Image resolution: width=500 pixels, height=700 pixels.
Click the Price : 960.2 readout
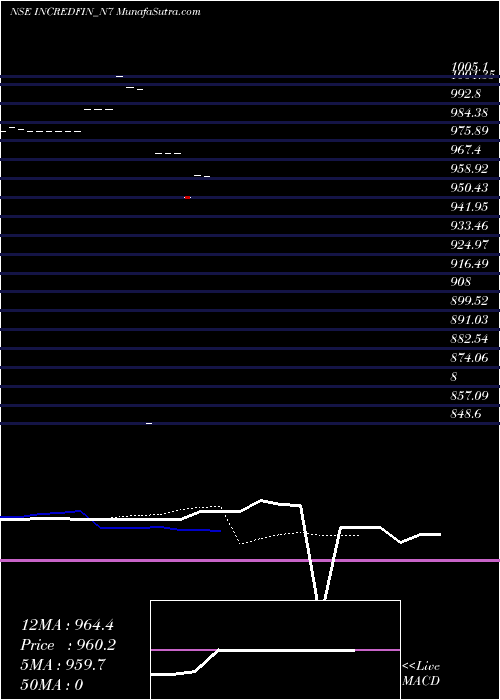[68, 645]
